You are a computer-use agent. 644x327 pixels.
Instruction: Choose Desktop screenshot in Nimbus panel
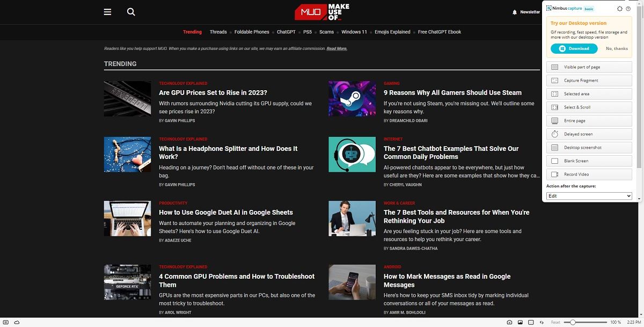point(589,147)
